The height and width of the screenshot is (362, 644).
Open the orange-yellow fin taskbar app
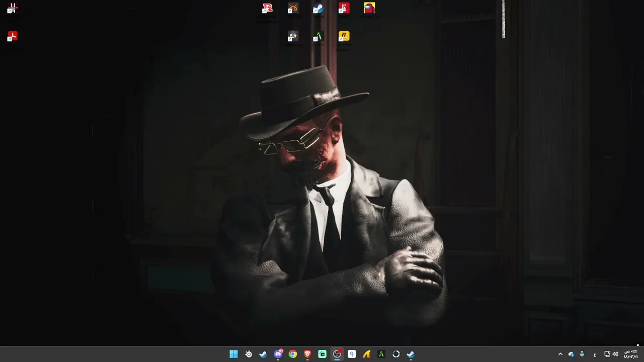coord(366,354)
